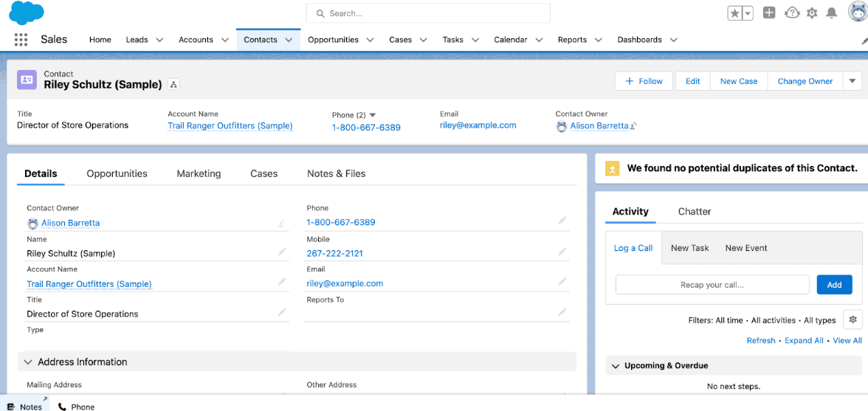Switch to the Chatter tab
Viewport: 868px width, 411px height.
coord(694,211)
